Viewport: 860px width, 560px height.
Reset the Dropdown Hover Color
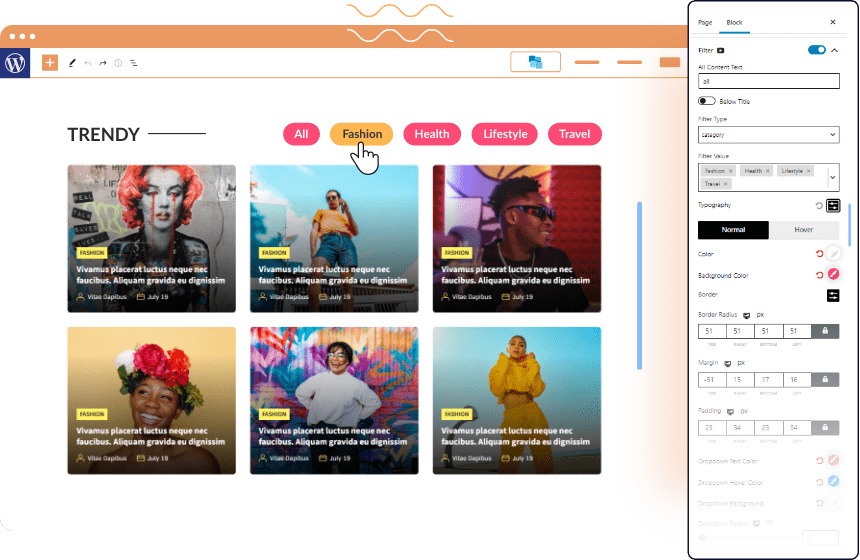(x=819, y=482)
